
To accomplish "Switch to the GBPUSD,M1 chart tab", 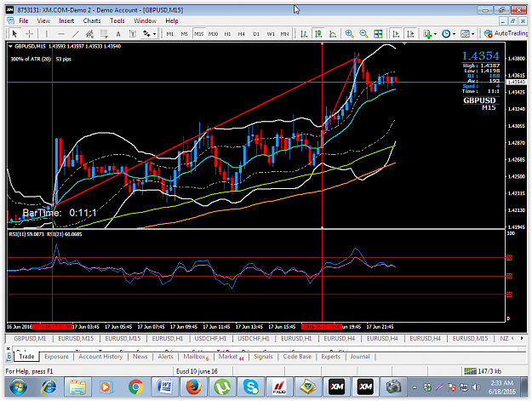I will point(30,338).
